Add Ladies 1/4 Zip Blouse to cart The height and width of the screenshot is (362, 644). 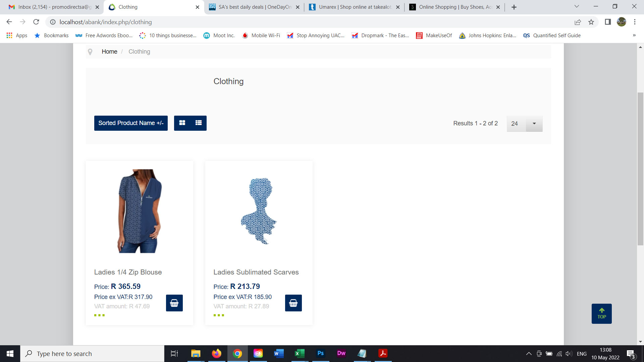click(x=174, y=303)
